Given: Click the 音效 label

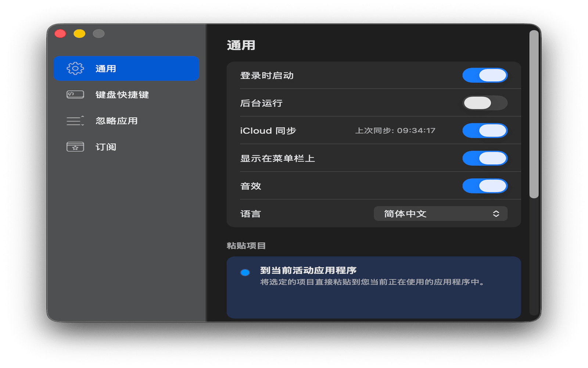Looking at the screenshot, I should pyautogui.click(x=251, y=186).
